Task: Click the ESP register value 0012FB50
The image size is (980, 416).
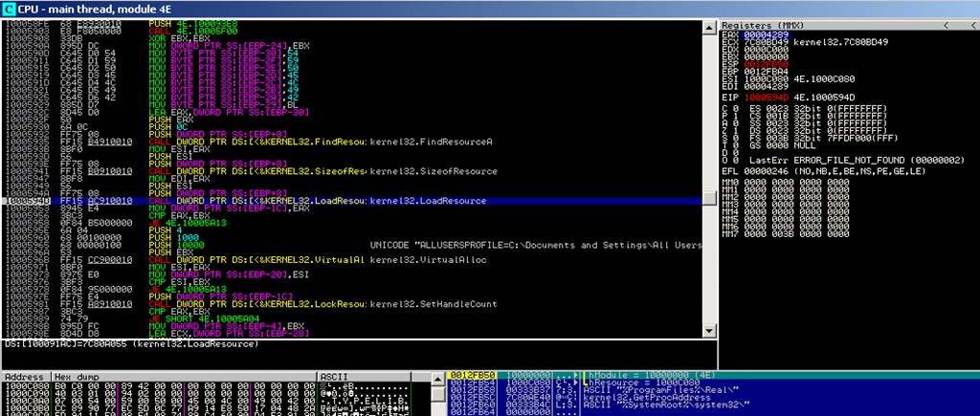Action: coord(765,64)
